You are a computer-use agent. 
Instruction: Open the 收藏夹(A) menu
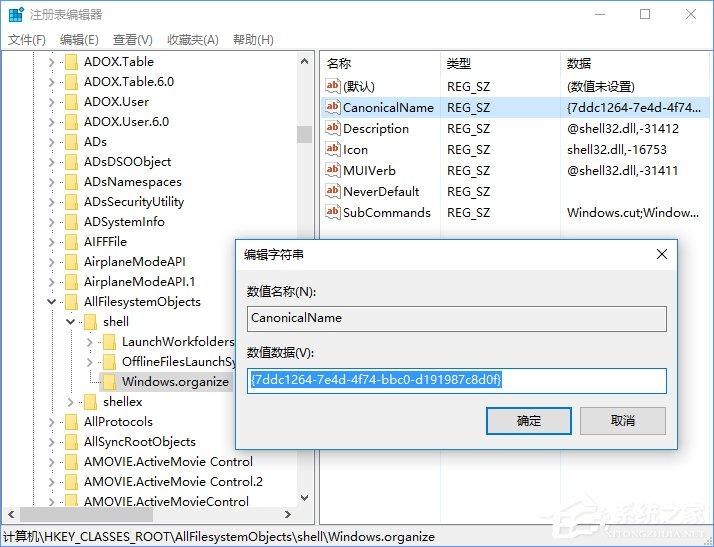pyautogui.click(x=192, y=39)
